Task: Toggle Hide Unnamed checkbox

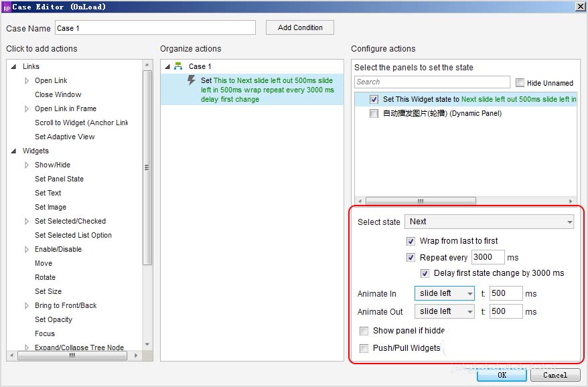Action: (x=520, y=82)
